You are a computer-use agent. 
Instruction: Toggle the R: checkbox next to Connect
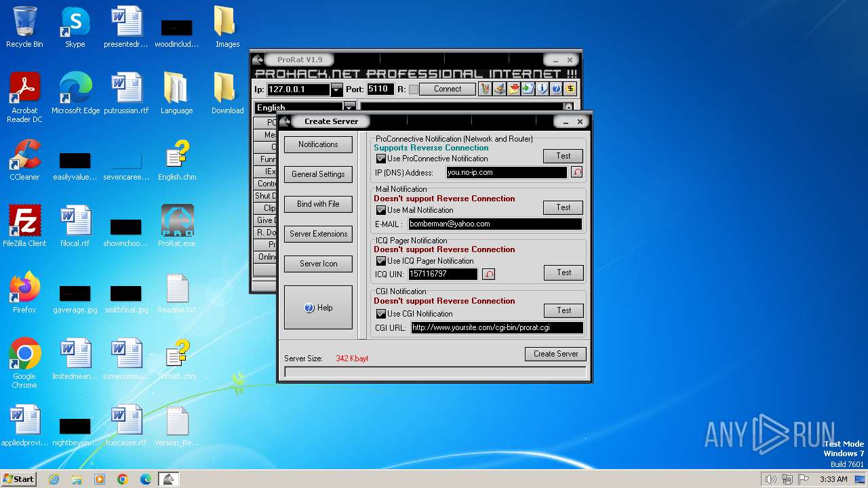point(414,89)
